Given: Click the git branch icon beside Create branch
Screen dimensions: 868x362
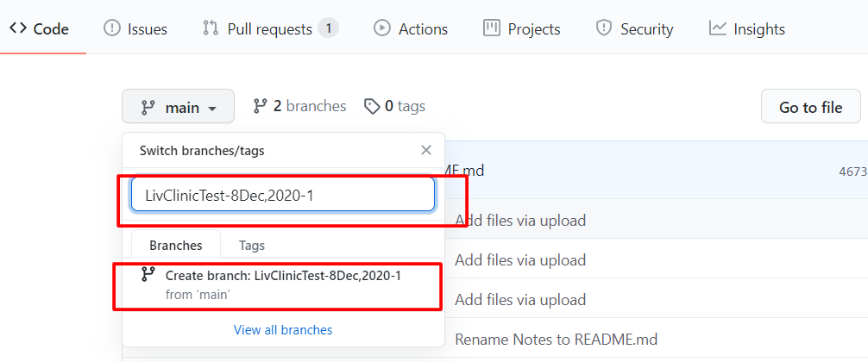Looking at the screenshot, I should pos(148,275).
